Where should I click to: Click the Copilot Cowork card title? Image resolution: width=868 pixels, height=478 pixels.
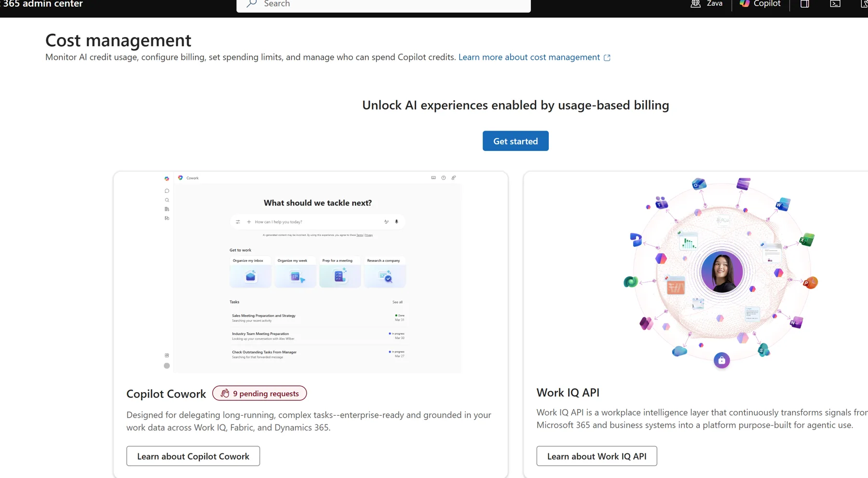166,394
